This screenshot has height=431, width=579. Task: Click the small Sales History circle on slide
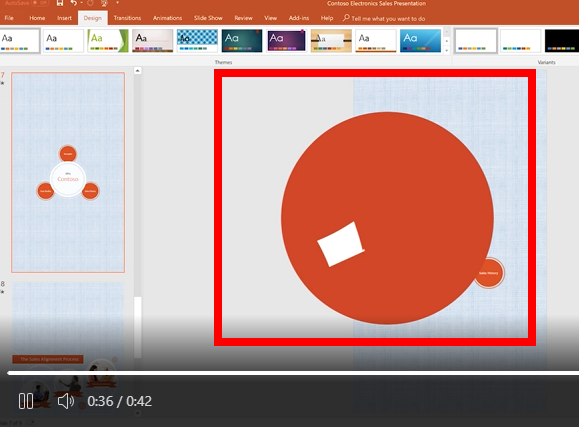(489, 273)
